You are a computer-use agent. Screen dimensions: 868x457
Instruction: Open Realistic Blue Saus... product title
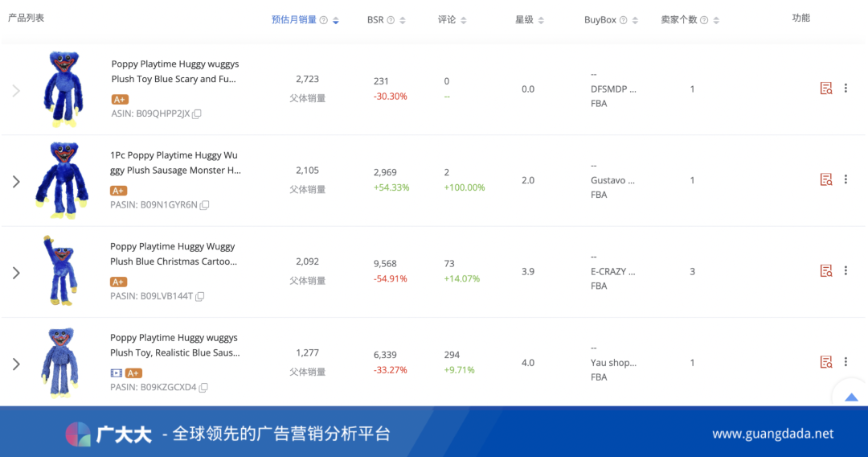point(175,345)
